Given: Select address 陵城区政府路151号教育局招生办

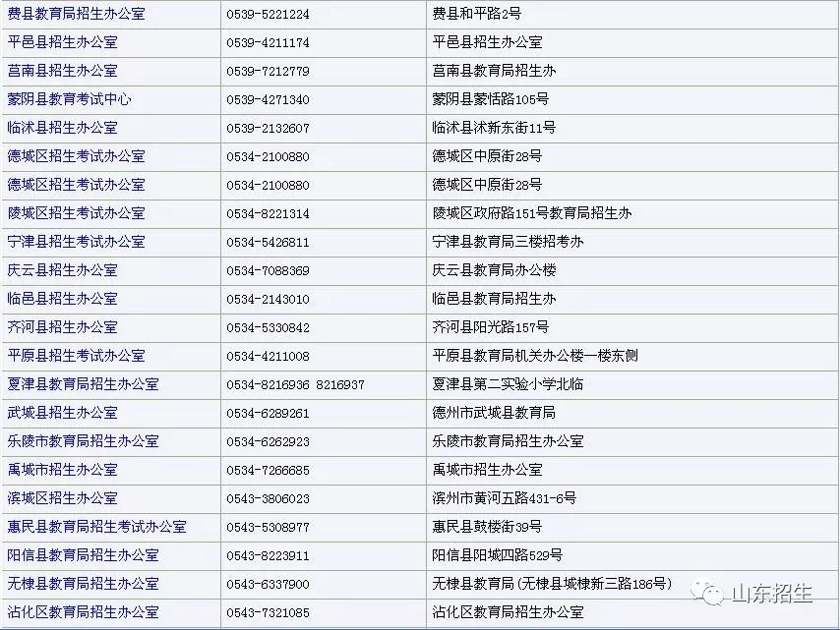Looking at the screenshot, I should [x=532, y=213].
